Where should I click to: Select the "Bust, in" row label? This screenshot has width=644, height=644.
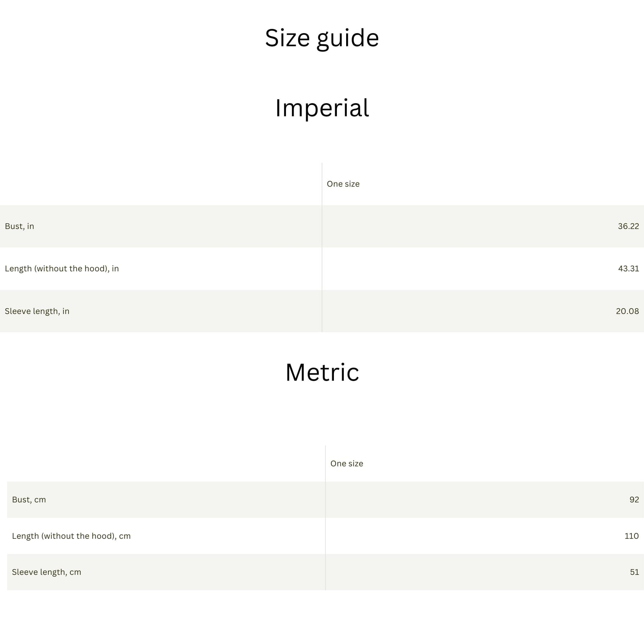tap(19, 226)
